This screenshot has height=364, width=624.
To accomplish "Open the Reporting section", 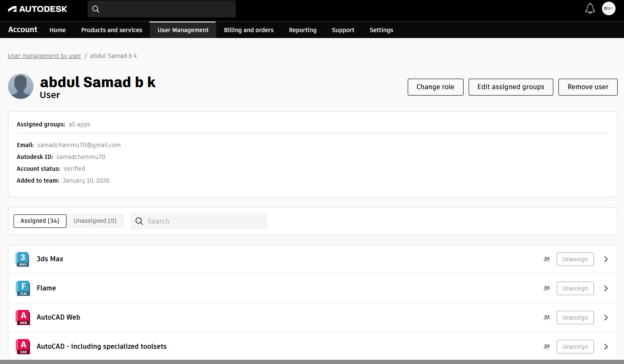I will coord(303,30).
